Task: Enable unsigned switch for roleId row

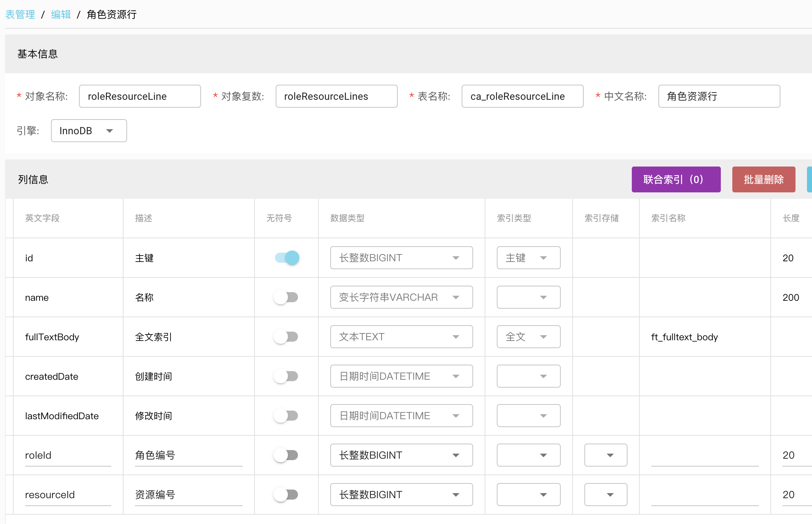Action: pyautogui.click(x=286, y=455)
